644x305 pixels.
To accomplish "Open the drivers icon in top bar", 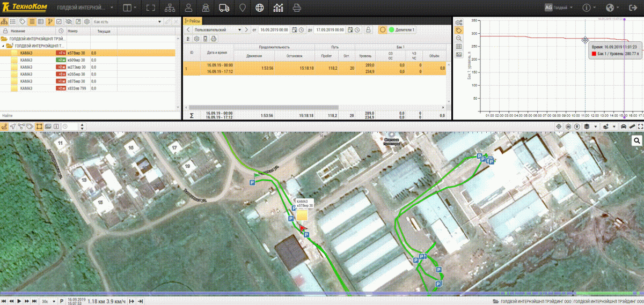I will point(206,8).
